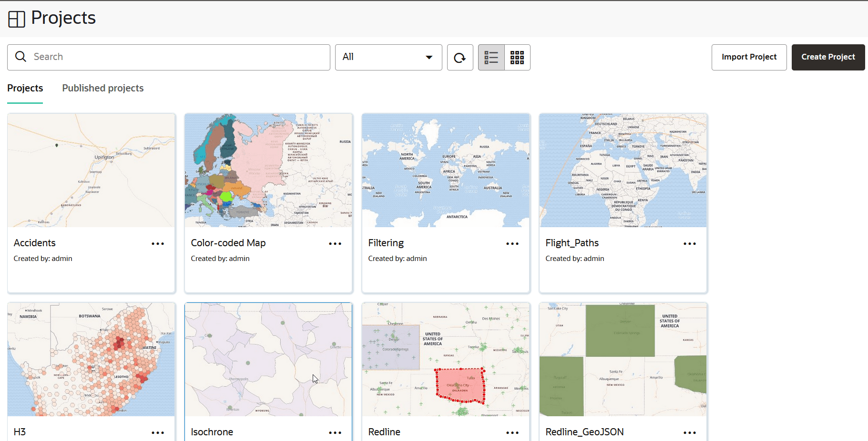Open the Accidents project options menu

(x=158, y=243)
